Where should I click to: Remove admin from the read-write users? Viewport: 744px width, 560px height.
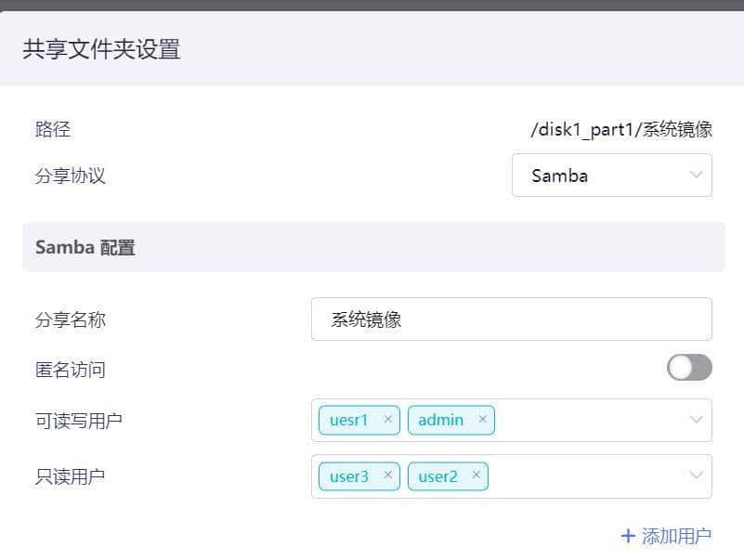point(483,420)
